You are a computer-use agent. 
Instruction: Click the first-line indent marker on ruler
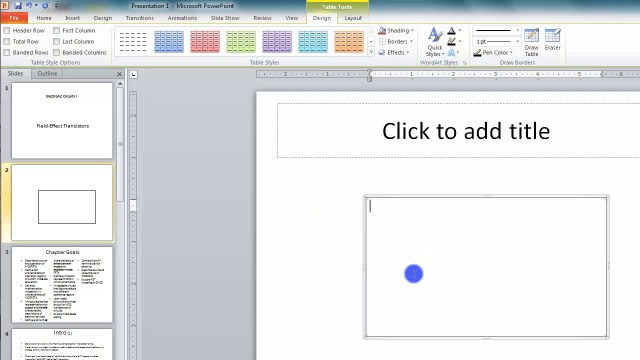[x=369, y=72]
